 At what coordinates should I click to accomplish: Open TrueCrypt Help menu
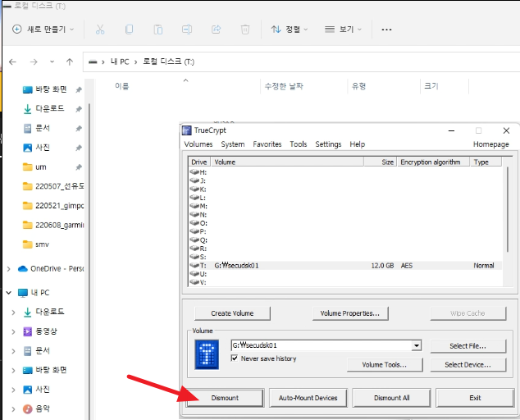coord(357,144)
